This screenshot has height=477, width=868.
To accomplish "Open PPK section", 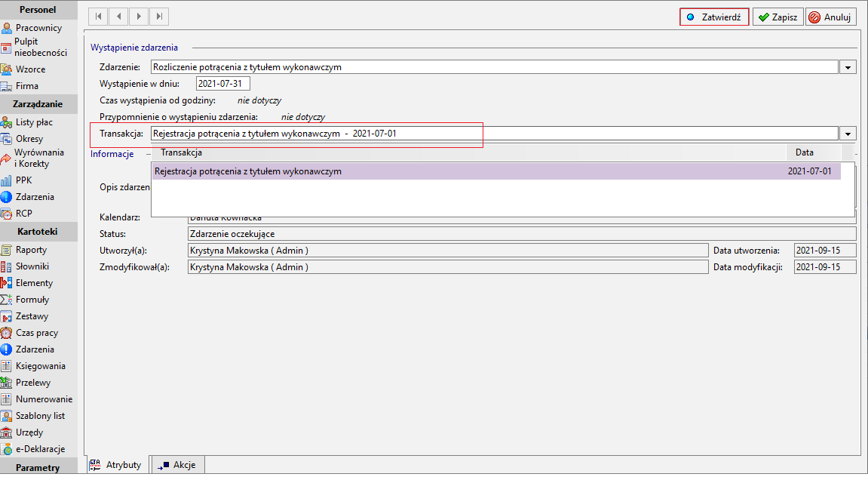I will pyautogui.click(x=17, y=180).
